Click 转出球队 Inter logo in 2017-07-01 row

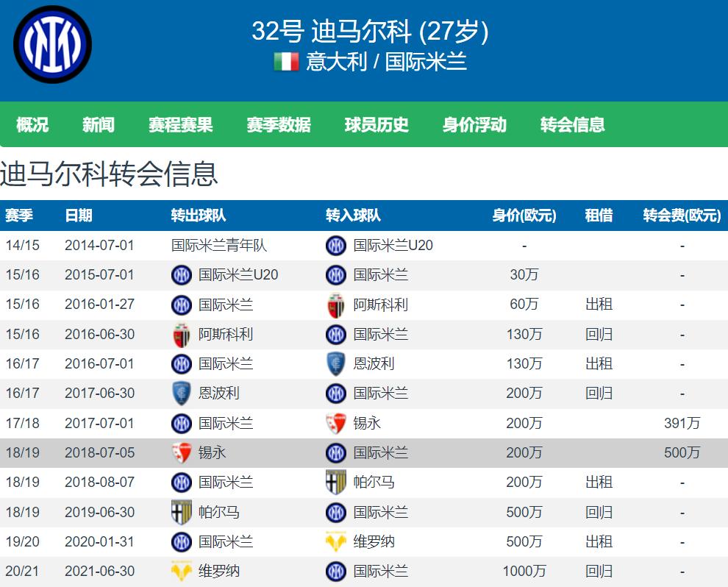click(x=181, y=423)
